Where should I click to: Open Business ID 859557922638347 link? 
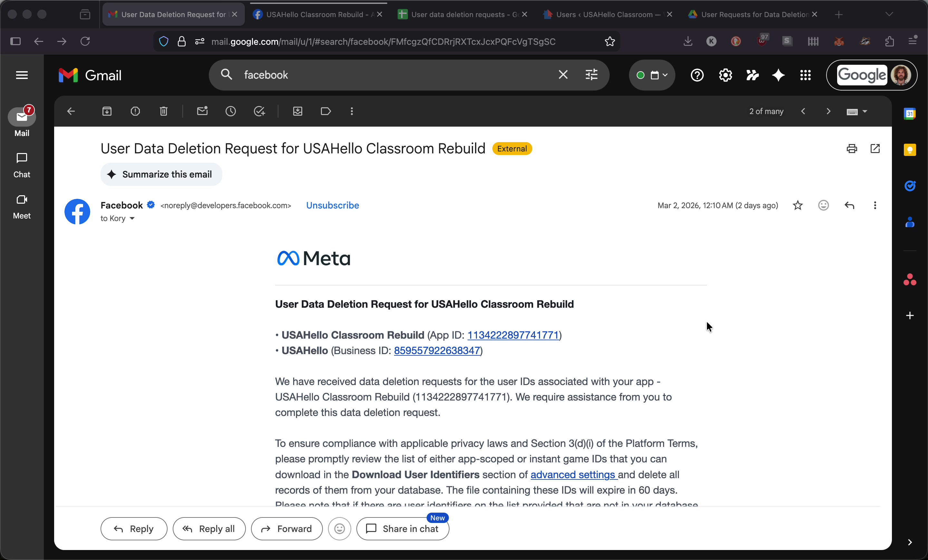pyautogui.click(x=437, y=351)
